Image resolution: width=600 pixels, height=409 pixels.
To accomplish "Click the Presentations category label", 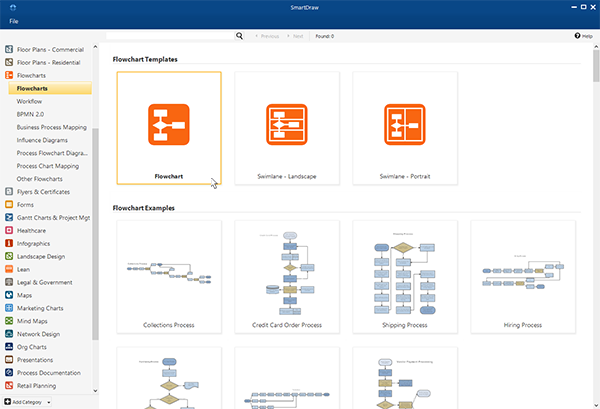I will tap(35, 360).
